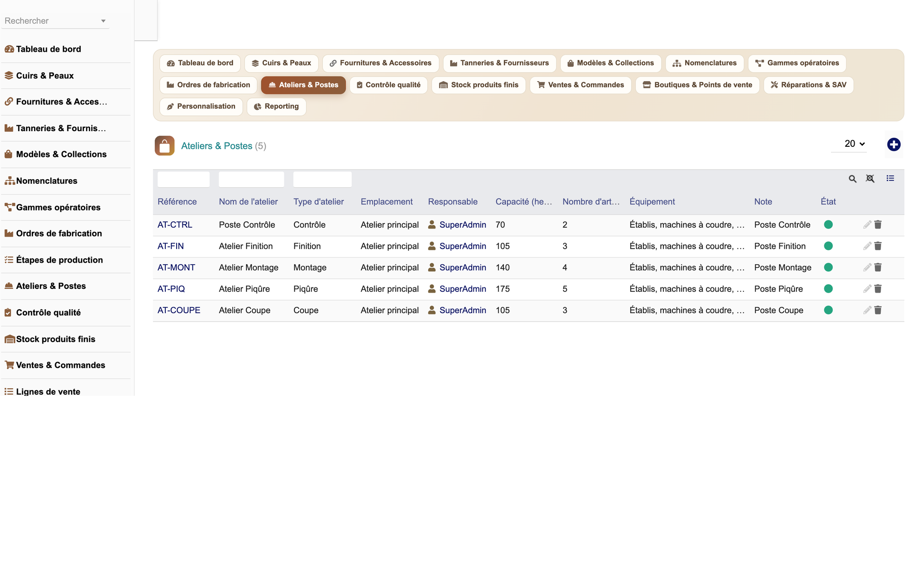Screen dimensions: 924x572
Task: Click the Fournitures & Accessoires sidebar link icon
Action: click(x=9, y=102)
